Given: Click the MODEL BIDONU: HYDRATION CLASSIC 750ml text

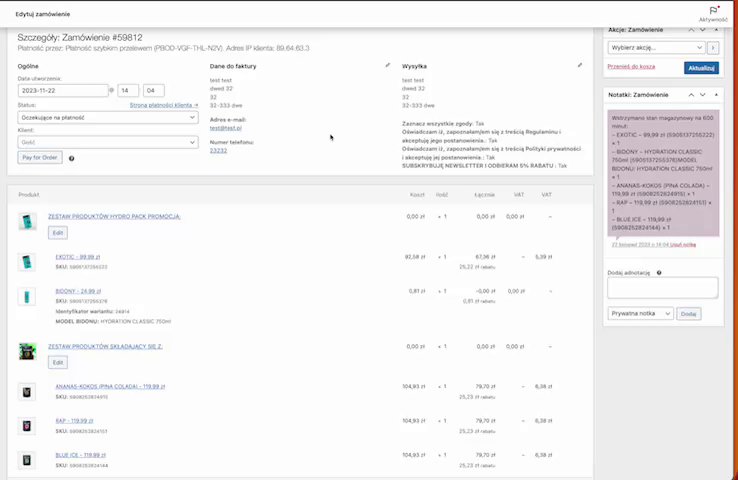Looking at the screenshot, I should click(x=113, y=321).
